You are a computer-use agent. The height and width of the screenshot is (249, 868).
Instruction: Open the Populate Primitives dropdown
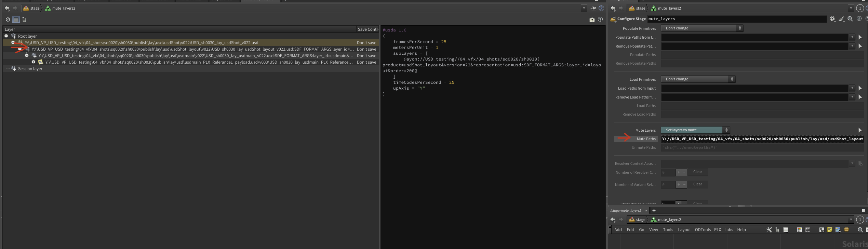coord(702,28)
